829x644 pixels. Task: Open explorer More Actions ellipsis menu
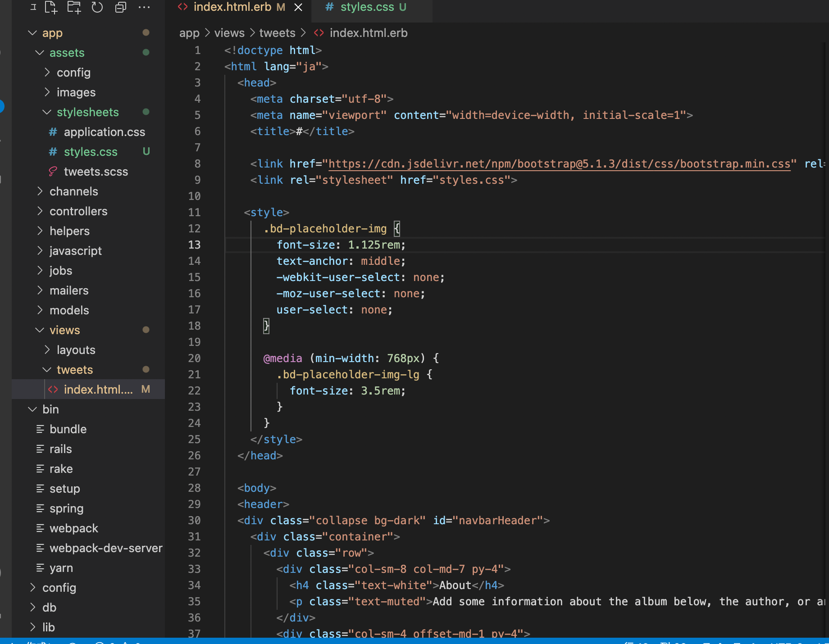point(144,7)
